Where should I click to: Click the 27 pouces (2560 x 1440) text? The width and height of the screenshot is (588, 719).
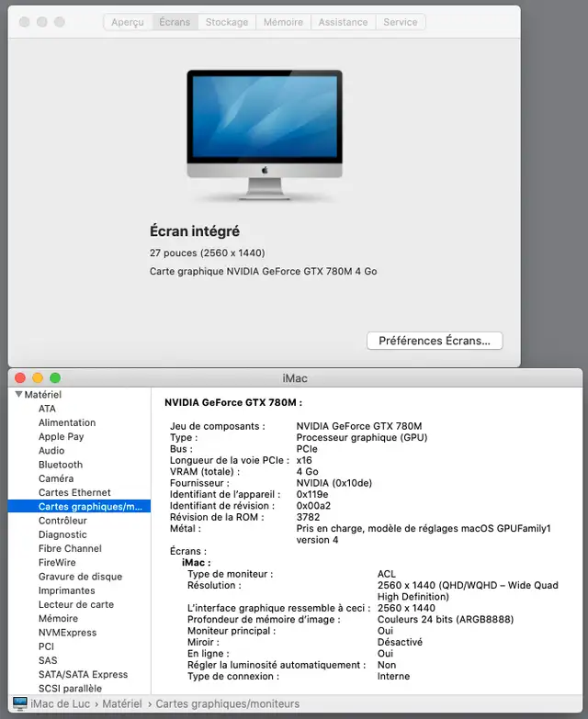click(x=208, y=253)
